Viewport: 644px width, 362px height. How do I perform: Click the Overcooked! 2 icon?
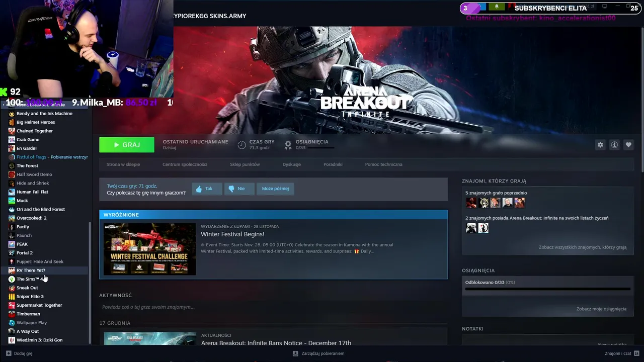coord(12,218)
